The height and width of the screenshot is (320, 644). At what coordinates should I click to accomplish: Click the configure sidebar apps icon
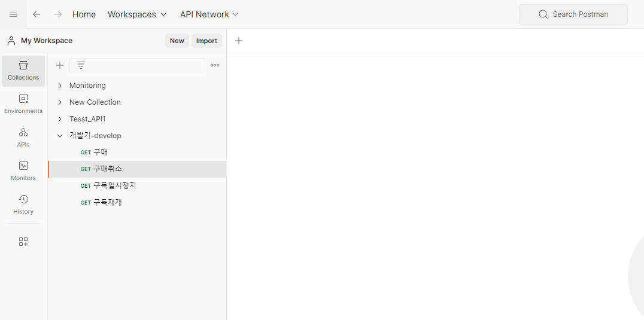[23, 242]
